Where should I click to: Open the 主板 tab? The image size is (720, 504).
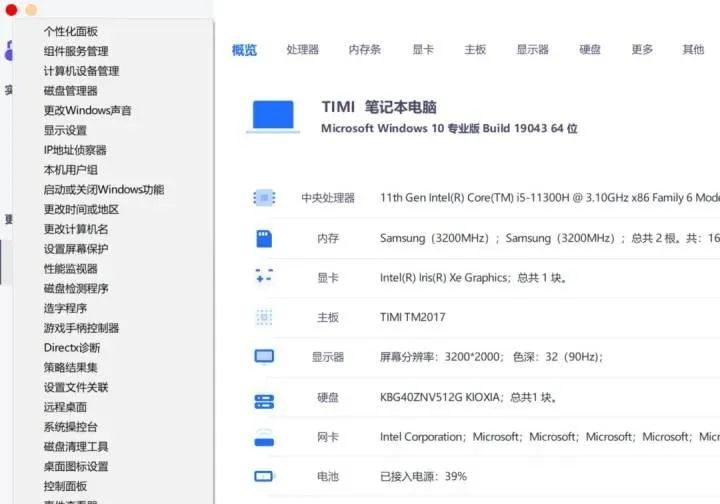coord(475,49)
